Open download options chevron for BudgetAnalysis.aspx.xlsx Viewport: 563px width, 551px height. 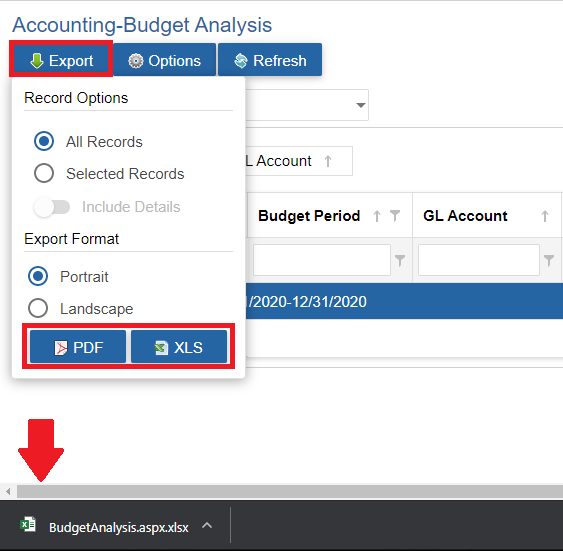[207, 526]
